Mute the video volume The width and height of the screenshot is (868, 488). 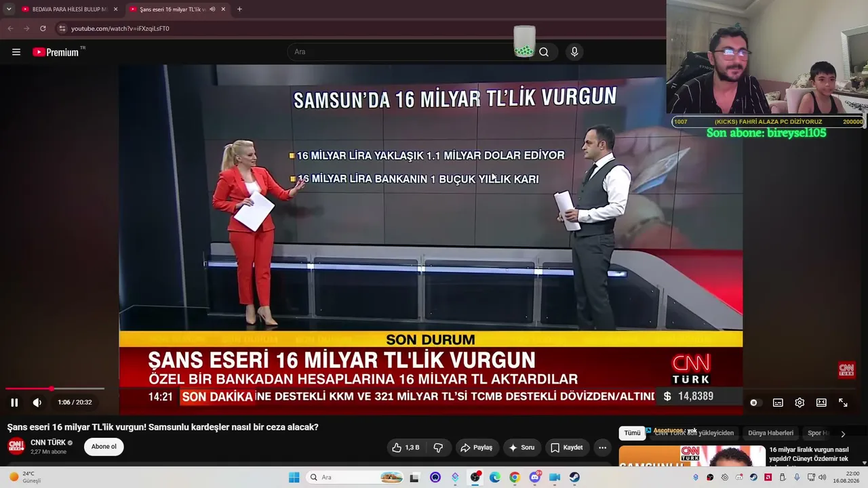click(x=37, y=403)
